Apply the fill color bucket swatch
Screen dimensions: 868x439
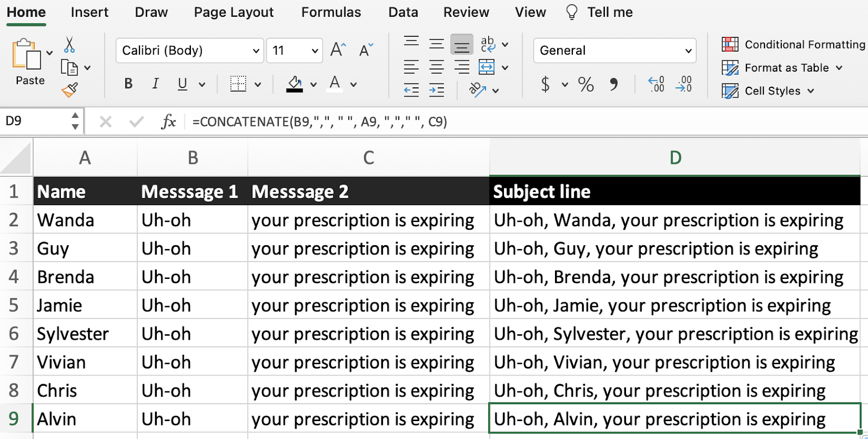pos(295,84)
